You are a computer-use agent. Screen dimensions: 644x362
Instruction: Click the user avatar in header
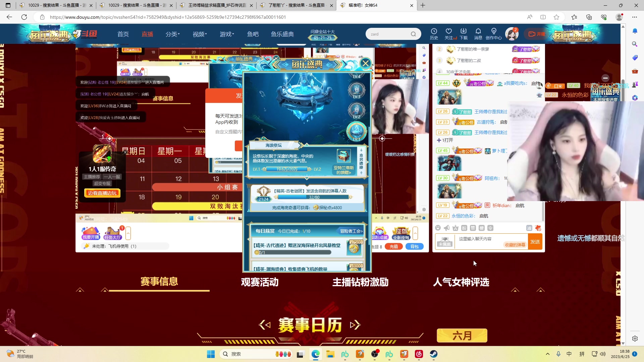(x=512, y=34)
